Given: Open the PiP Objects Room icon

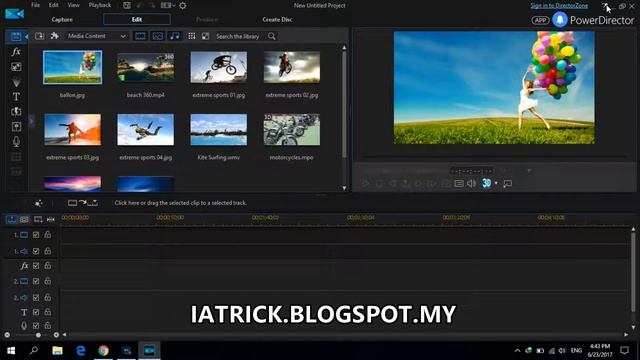Looking at the screenshot, I should [x=16, y=67].
